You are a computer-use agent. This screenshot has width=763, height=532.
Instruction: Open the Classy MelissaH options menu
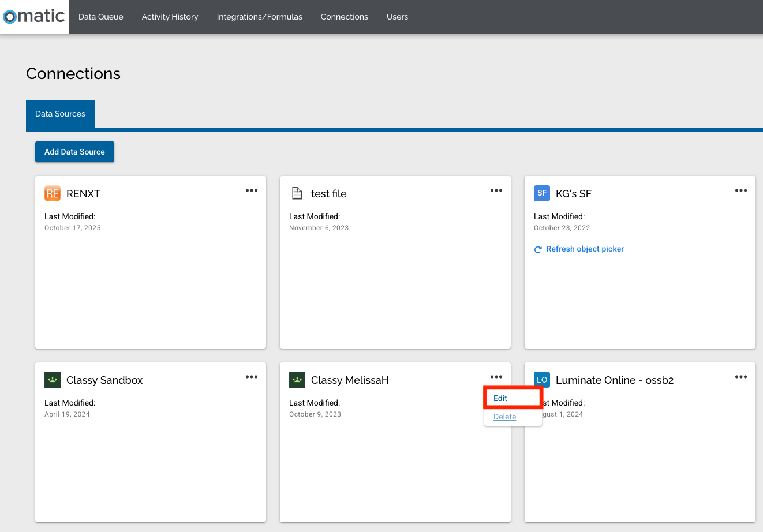pyautogui.click(x=496, y=377)
